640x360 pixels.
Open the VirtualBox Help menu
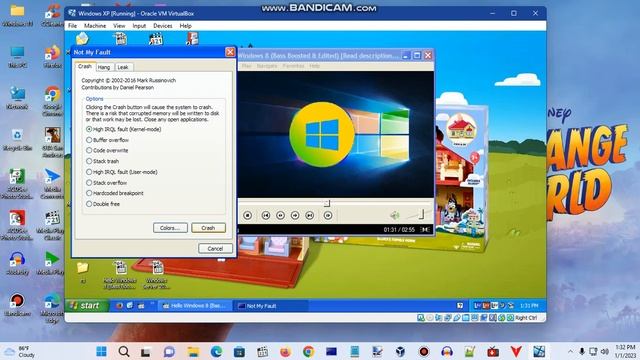185,25
